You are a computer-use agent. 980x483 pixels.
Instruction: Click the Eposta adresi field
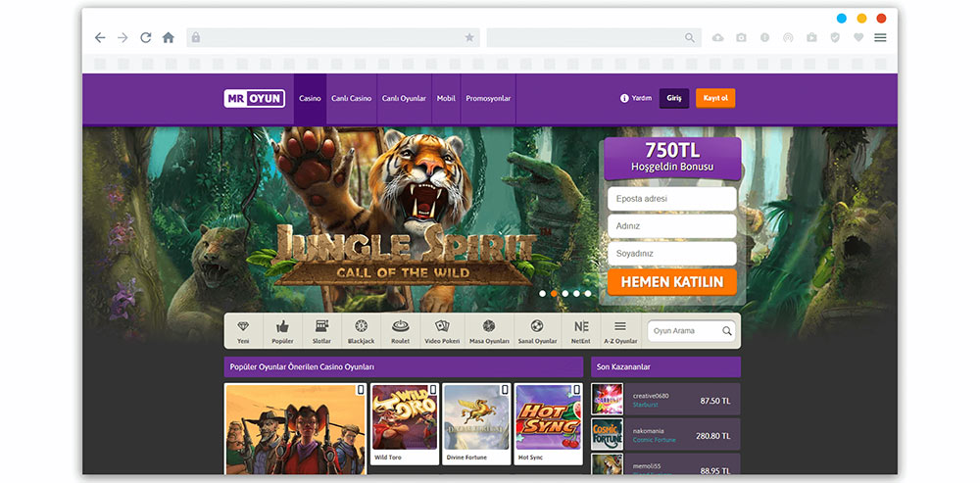pyautogui.click(x=672, y=199)
